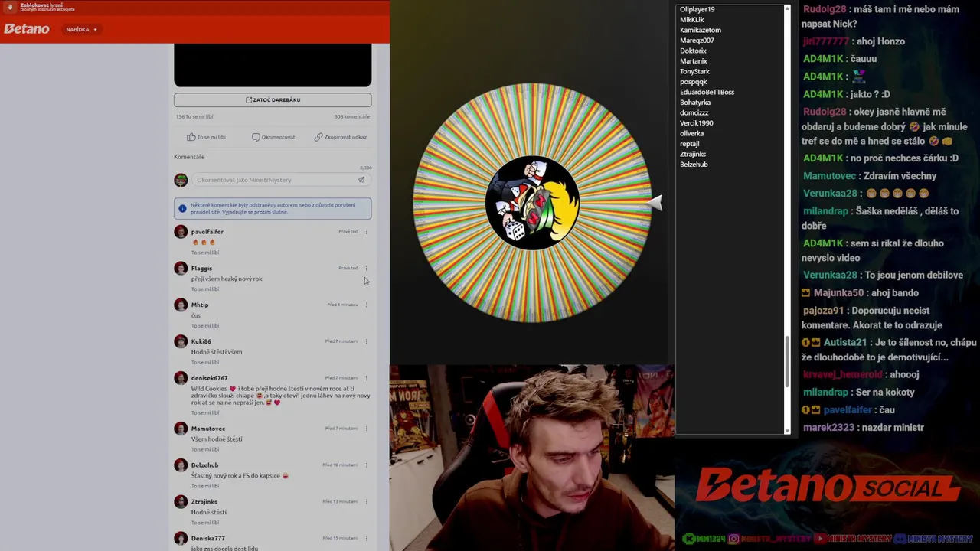Click Mhtip's avatar in comments
This screenshot has height=551, width=980.
[181, 305]
